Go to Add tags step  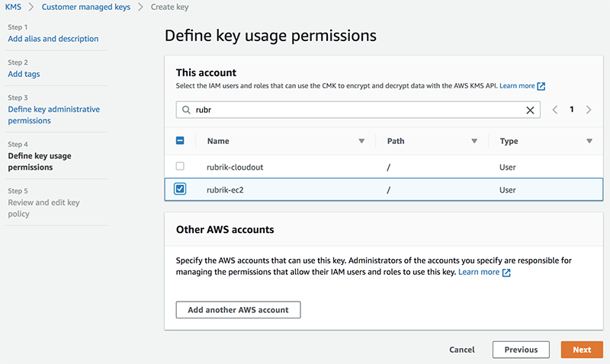click(24, 74)
